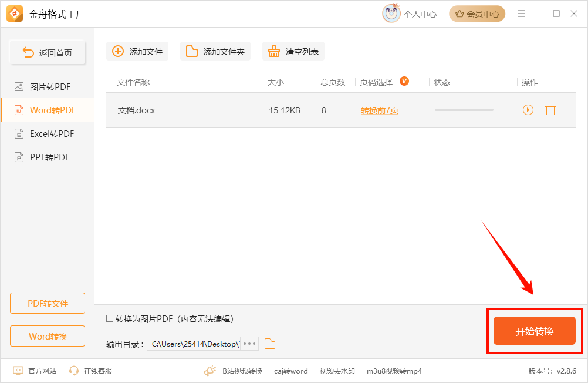This screenshot has height=383, width=588.
Task: Click the PDF转文件 button
Action: coord(47,303)
